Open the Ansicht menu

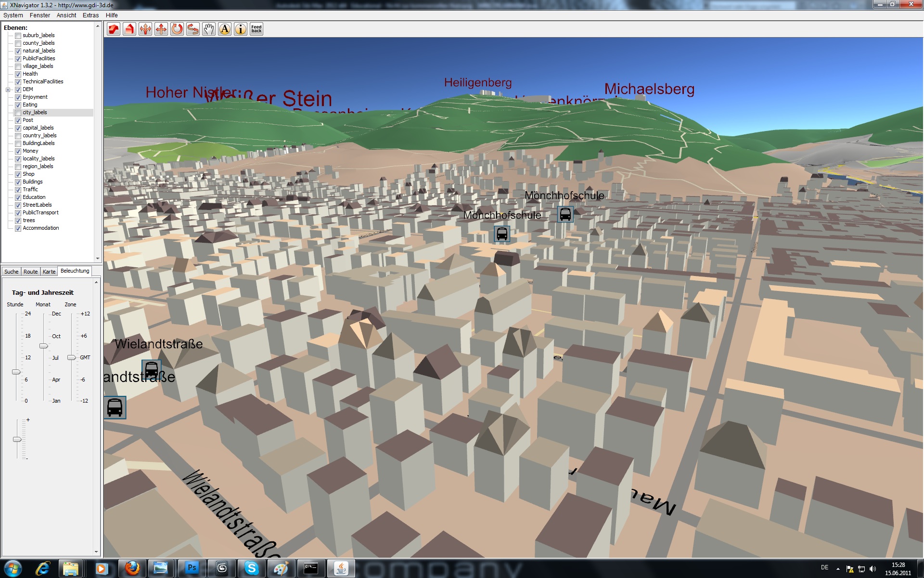[x=66, y=15]
